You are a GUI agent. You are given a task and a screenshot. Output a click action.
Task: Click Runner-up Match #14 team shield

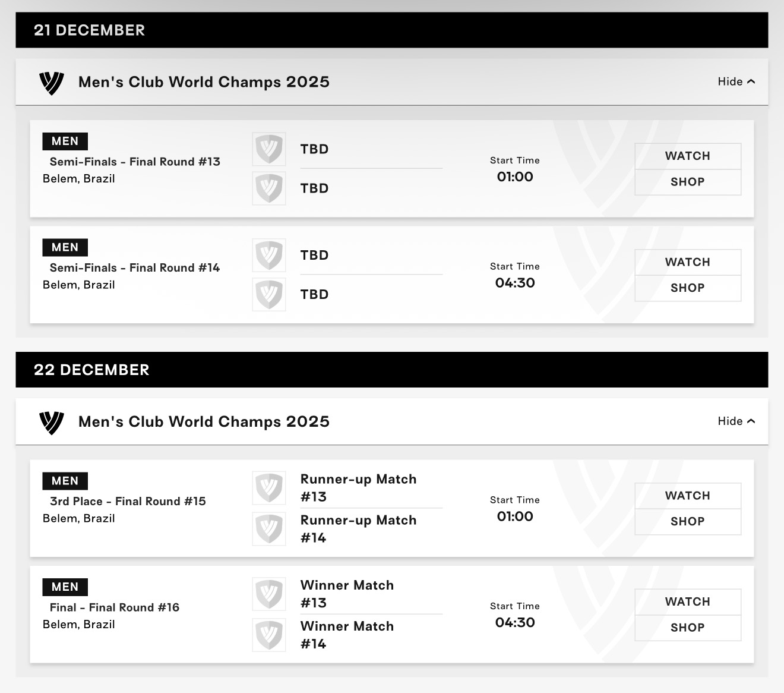(269, 528)
